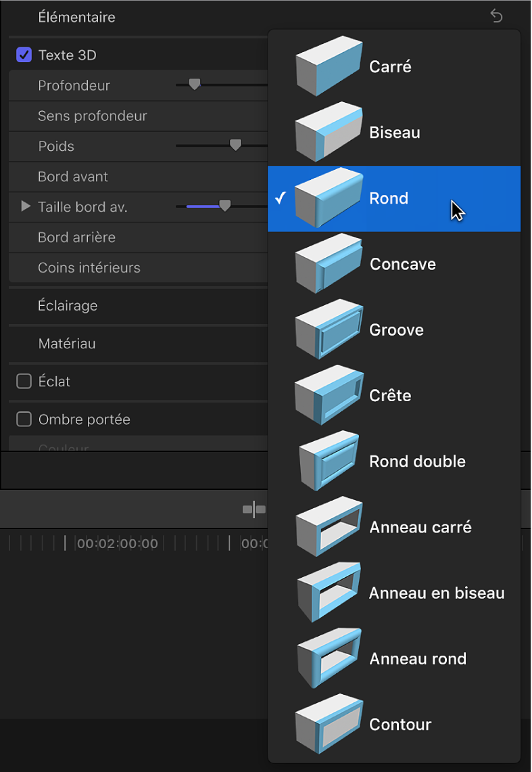532x772 pixels.
Task: Enable the Éclat checkbox
Action: [24, 382]
